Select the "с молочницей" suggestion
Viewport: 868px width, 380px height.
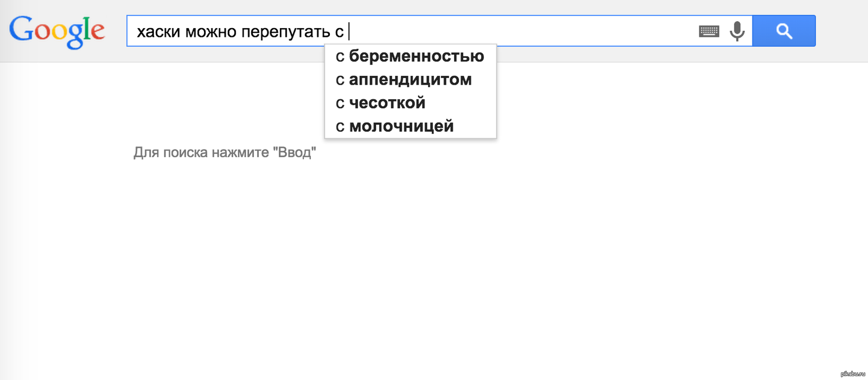[x=395, y=126]
